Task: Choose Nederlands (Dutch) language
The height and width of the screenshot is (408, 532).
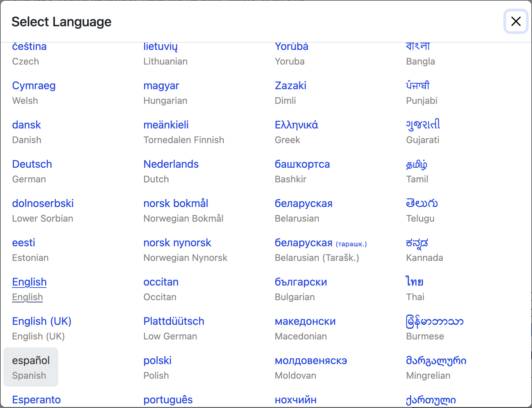Action: 171,164
